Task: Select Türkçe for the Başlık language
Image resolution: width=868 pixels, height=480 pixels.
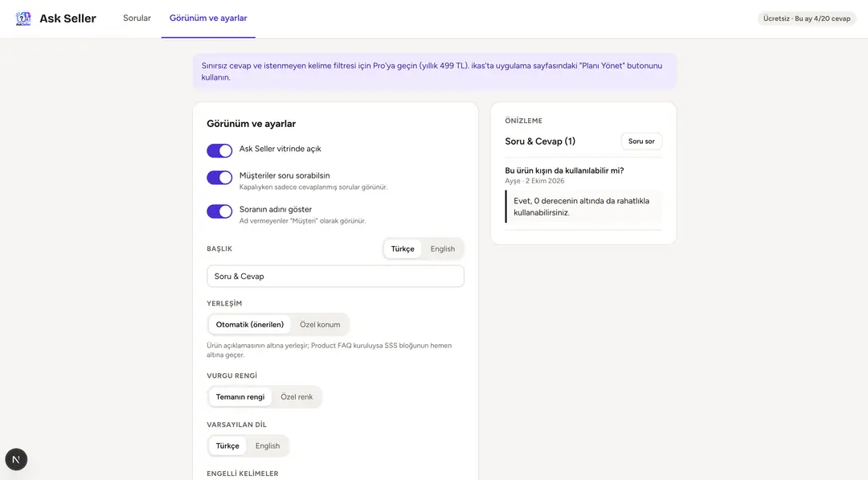Action: 403,249
